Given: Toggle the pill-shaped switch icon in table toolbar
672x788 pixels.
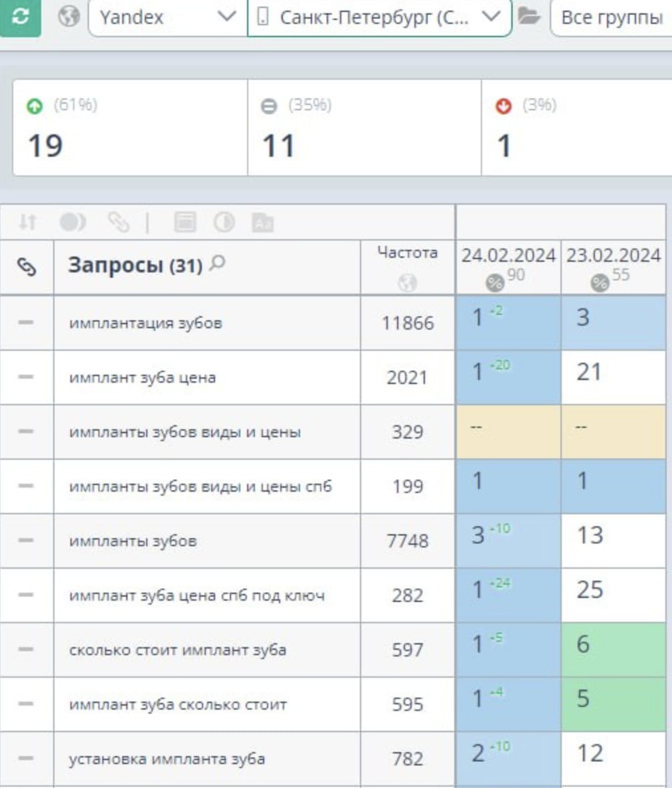Looking at the screenshot, I should (73, 222).
